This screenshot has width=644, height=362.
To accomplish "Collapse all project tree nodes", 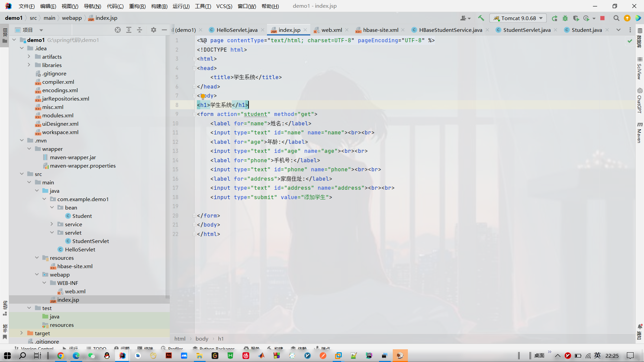I will pyautogui.click(x=140, y=30).
